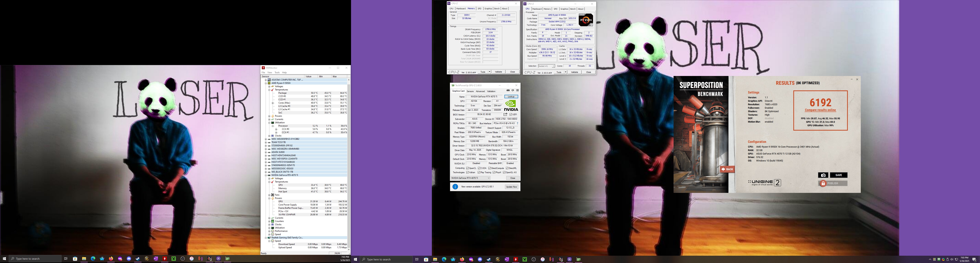This screenshot has height=263, width=980.
Task: Click the Fans icon under NVIDIA GeForce
Action: (272, 195)
